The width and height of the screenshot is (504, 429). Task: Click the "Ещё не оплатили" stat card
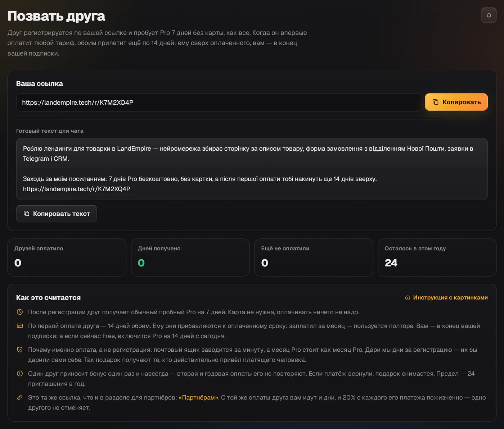tap(314, 257)
